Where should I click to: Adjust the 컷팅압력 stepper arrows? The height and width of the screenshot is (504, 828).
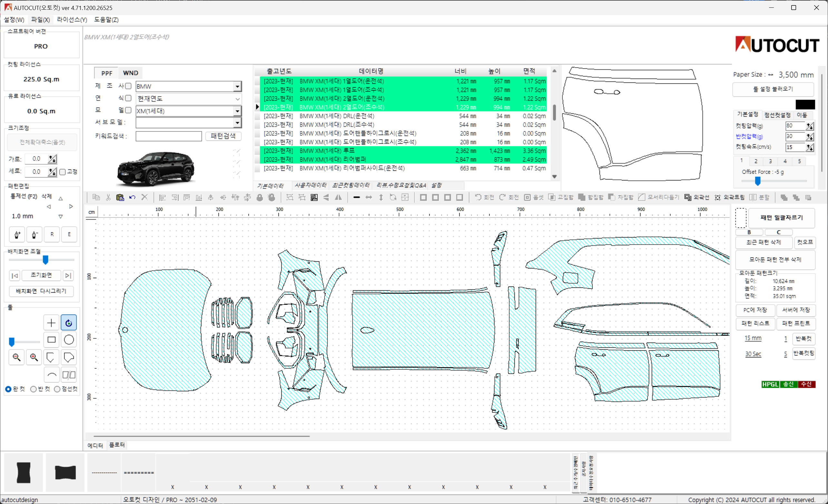pos(810,126)
